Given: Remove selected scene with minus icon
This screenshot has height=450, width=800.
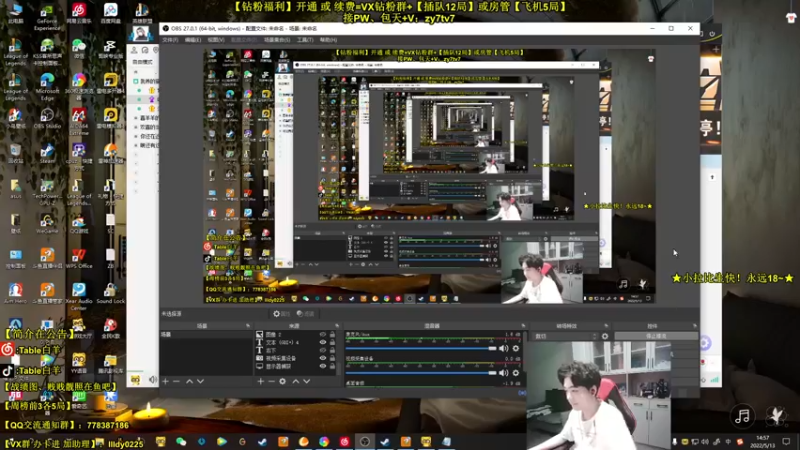Looking at the screenshot, I should [176, 381].
